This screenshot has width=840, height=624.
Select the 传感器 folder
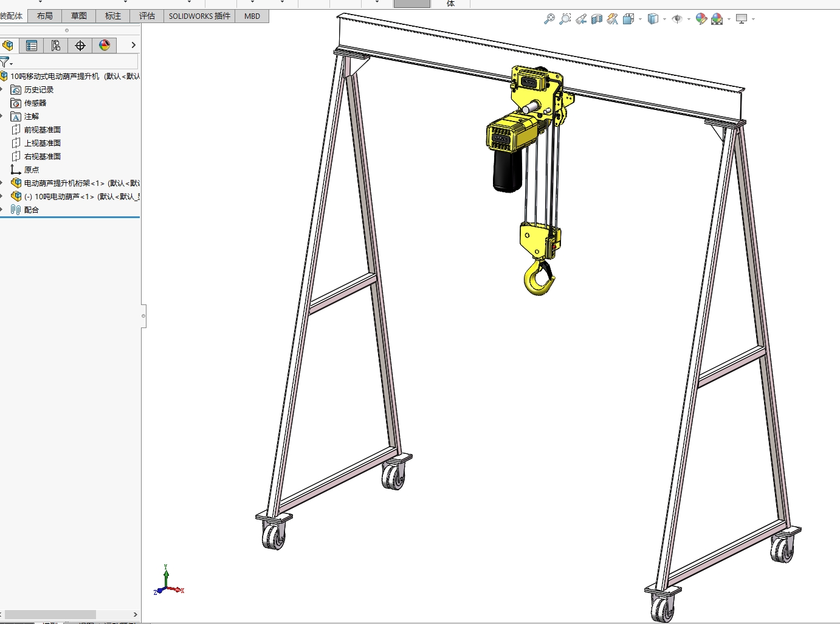click(x=29, y=103)
